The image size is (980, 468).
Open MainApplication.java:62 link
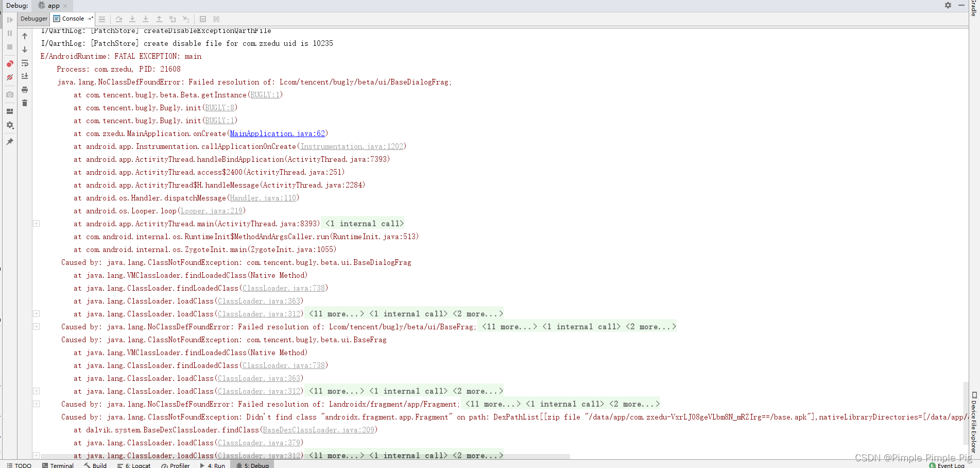tap(278, 133)
